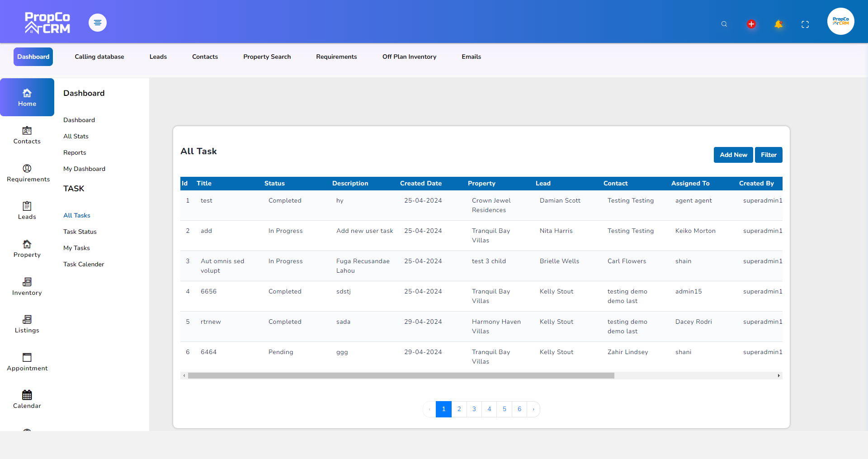Viewport: 868px width, 459px height.
Task: Toggle fullscreen mode icon
Action: point(805,24)
